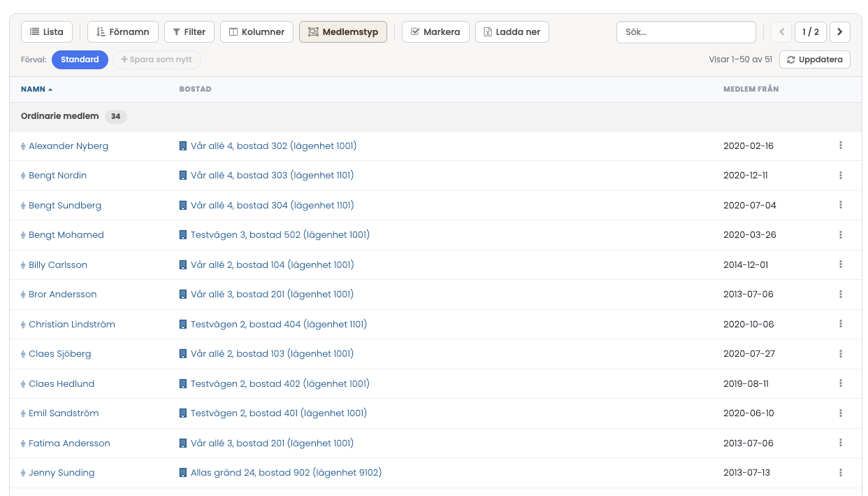Viewport: 868px width, 496px height.
Task: Click the date 2013-07-13
Action: point(746,473)
